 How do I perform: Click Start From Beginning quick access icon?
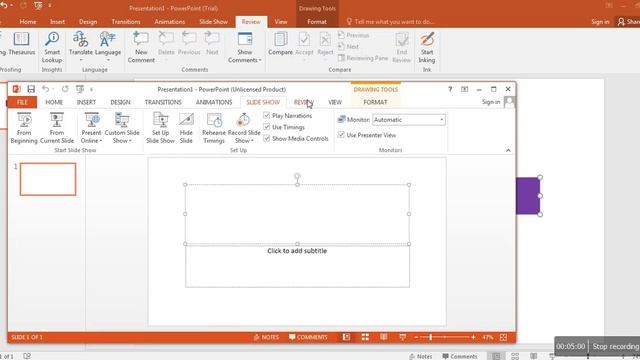coord(80,89)
